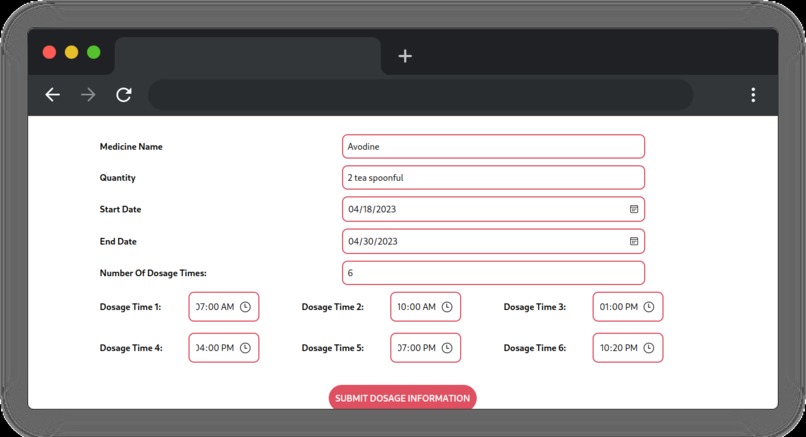The image size is (806, 437).
Task: Click the clock icon in Dosage Time 3
Action: (x=649, y=307)
